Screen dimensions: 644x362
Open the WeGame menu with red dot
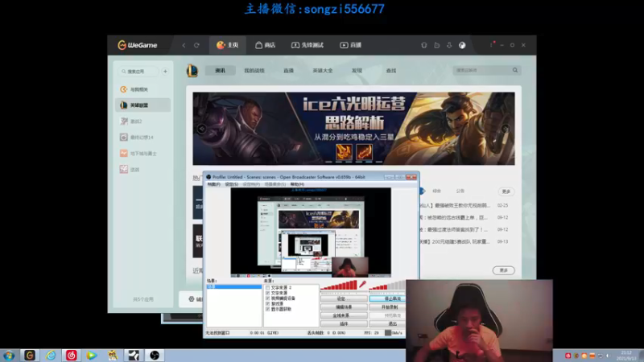point(492,44)
